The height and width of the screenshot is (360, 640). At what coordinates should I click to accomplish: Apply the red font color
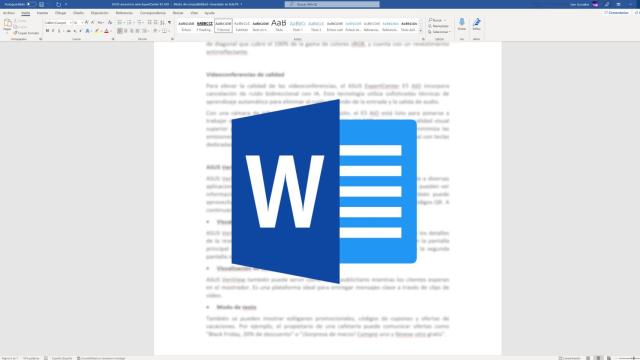click(x=107, y=31)
